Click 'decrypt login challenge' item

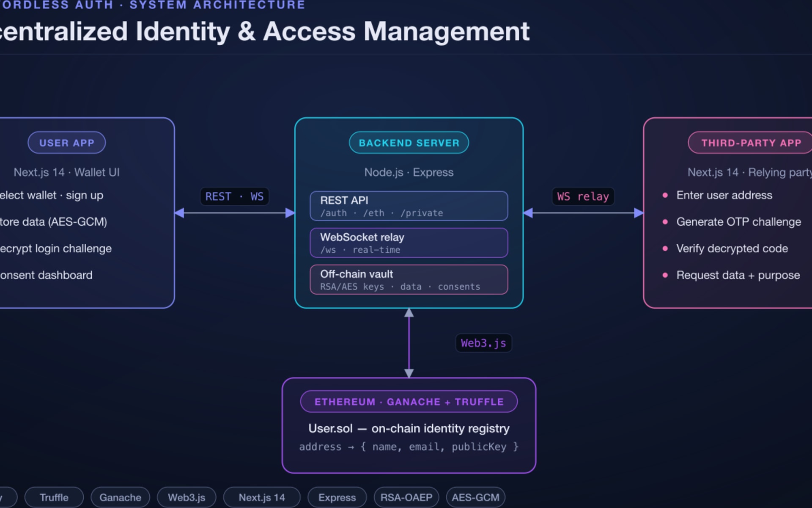[x=55, y=248]
